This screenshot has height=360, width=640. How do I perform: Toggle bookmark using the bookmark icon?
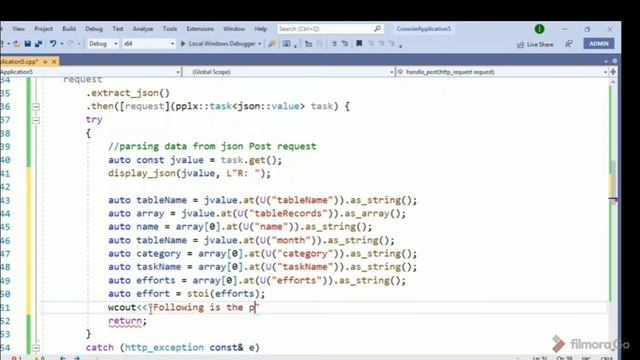[x=359, y=44]
